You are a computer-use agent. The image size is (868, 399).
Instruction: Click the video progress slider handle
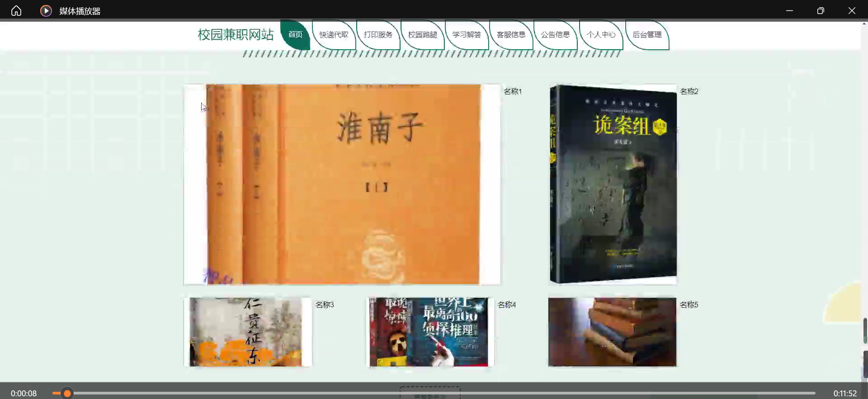tap(67, 394)
